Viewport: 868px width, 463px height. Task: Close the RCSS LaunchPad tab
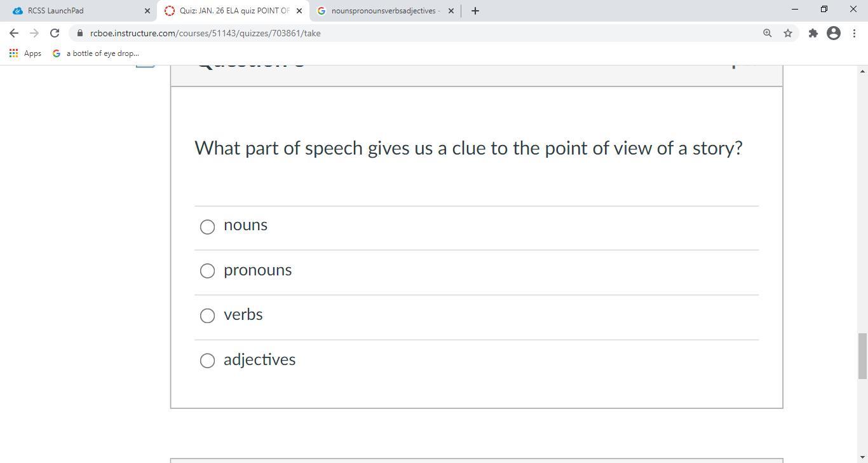(x=147, y=11)
